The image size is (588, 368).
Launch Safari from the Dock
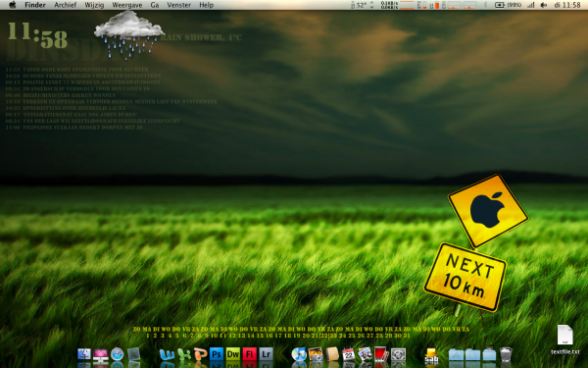[x=117, y=353]
